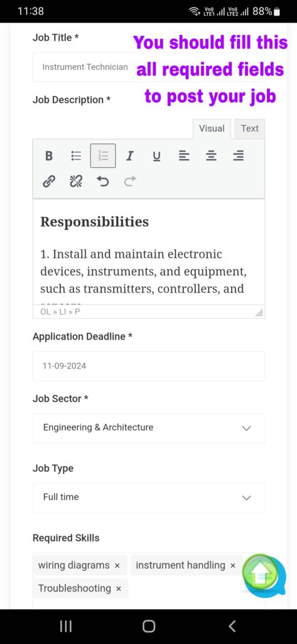297x644 pixels.
Task: Apply italic formatting
Action: (x=129, y=156)
